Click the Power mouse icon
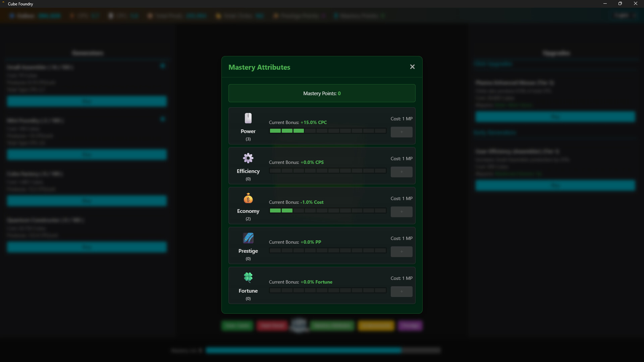644x362 pixels. [x=248, y=118]
